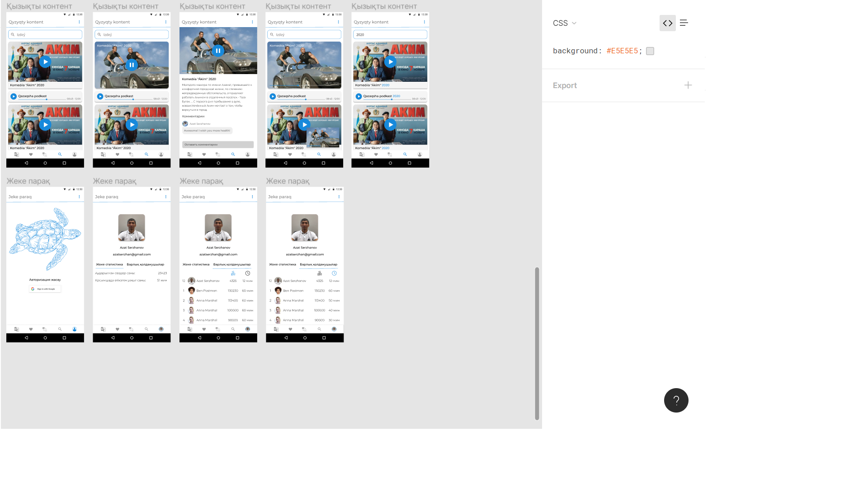Pause the video in the expanded third frame
The width and height of the screenshot is (868, 488).
[218, 51]
